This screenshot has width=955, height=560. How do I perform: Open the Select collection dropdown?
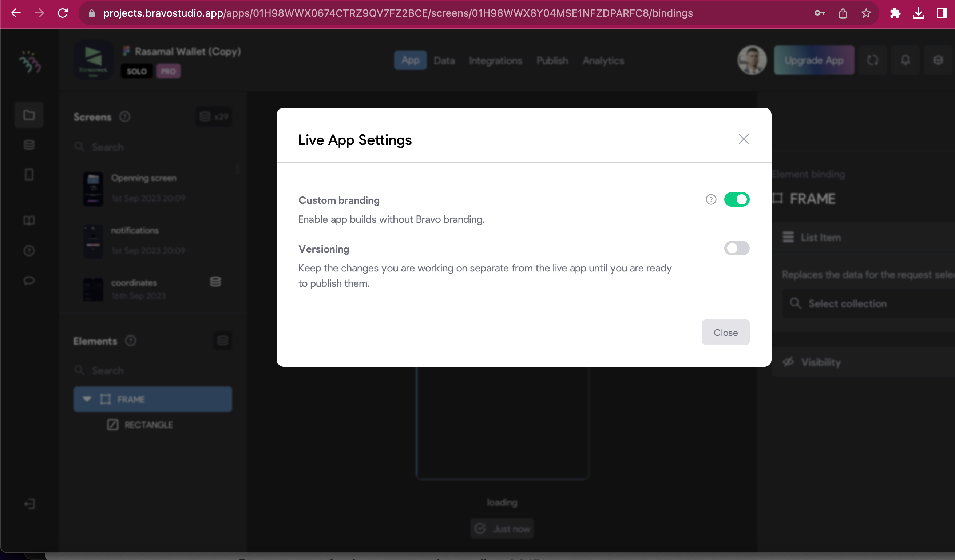(x=869, y=303)
